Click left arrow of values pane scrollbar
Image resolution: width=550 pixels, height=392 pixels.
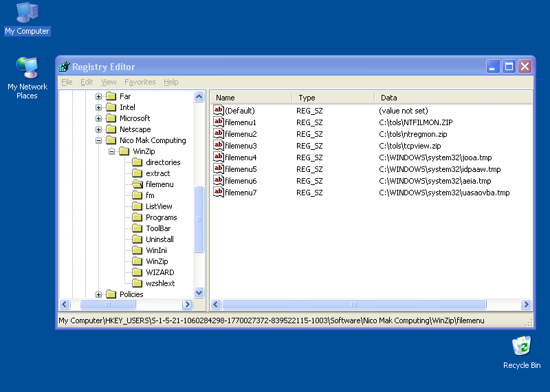(216, 304)
